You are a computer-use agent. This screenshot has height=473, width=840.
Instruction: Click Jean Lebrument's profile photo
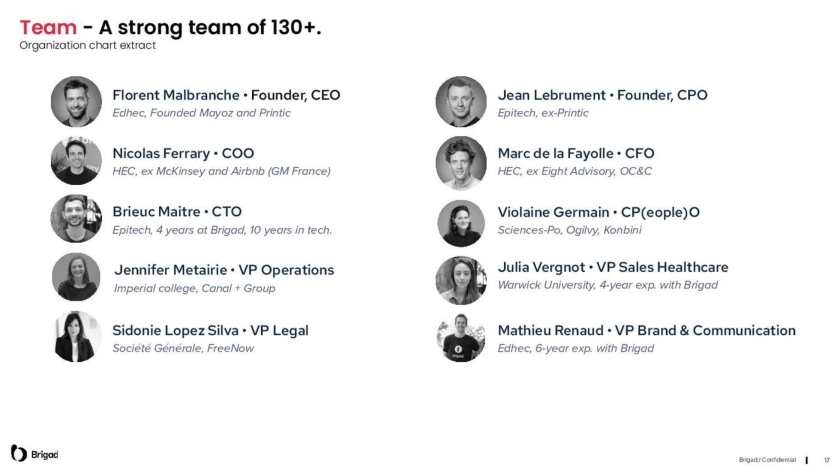click(461, 102)
